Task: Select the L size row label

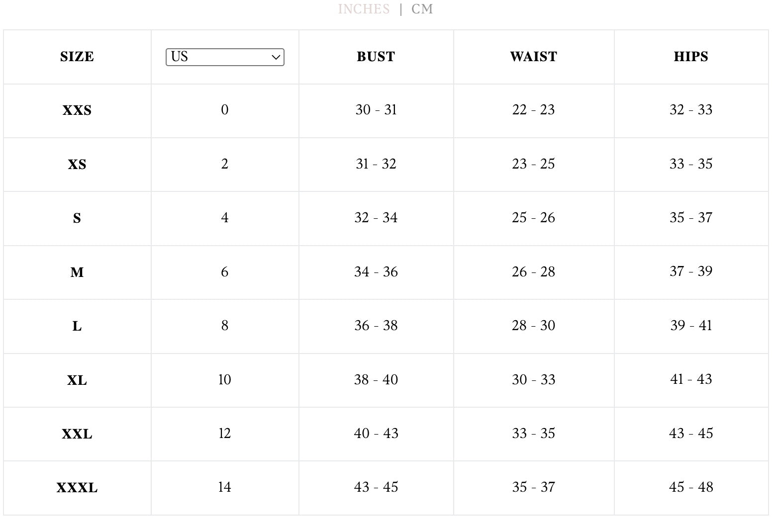Action: (x=77, y=326)
